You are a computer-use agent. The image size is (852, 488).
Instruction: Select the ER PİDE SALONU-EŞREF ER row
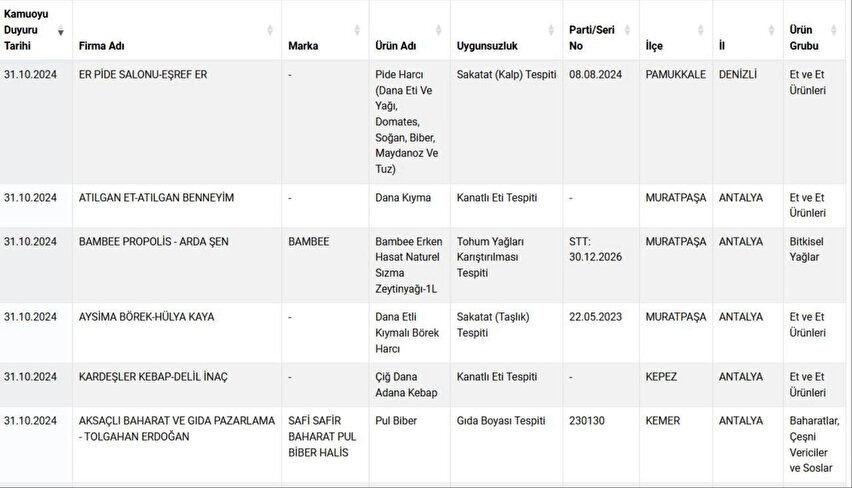click(x=426, y=122)
